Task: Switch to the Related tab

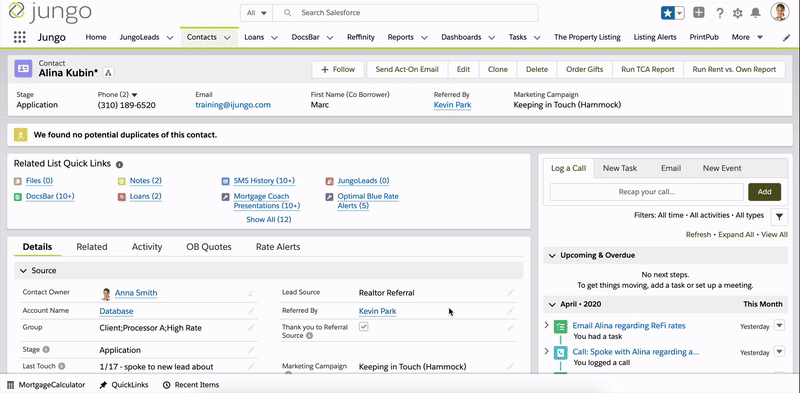Action: [x=92, y=247]
